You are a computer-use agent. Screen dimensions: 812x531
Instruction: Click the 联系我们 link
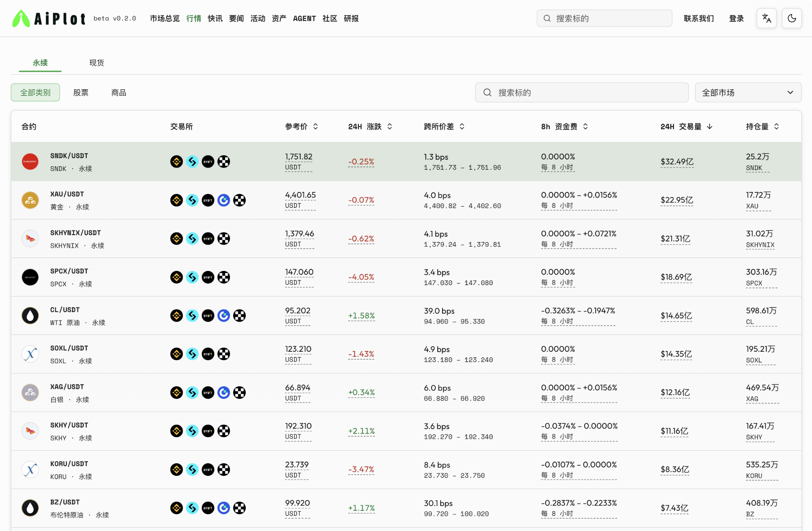(x=699, y=18)
